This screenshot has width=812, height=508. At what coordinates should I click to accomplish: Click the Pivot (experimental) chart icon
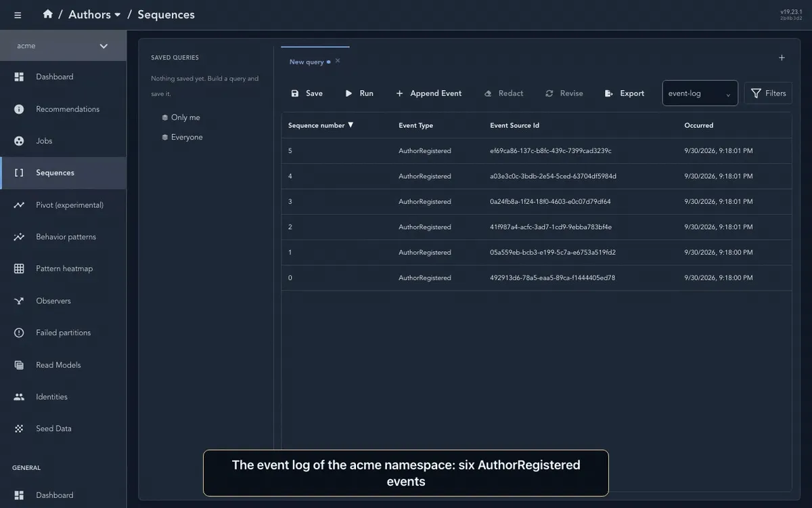pos(19,205)
